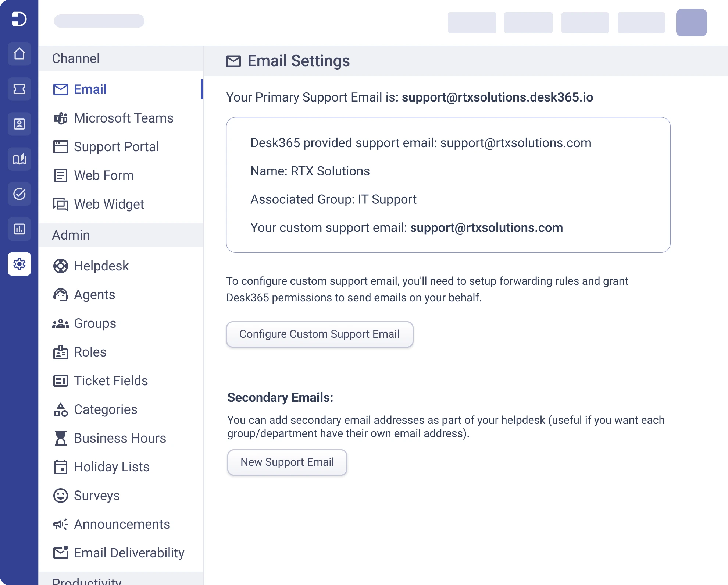Select Microsoft Teams channel

[x=123, y=118]
